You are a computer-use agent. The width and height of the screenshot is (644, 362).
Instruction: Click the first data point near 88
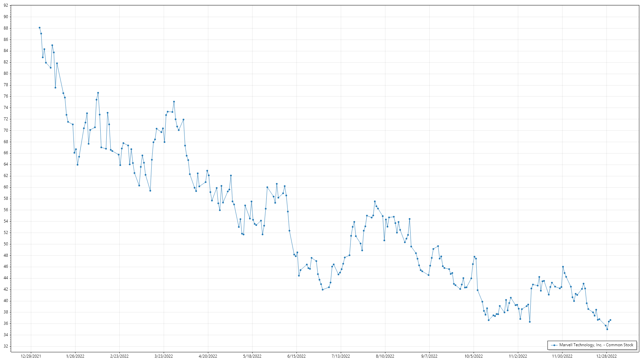[x=40, y=28]
